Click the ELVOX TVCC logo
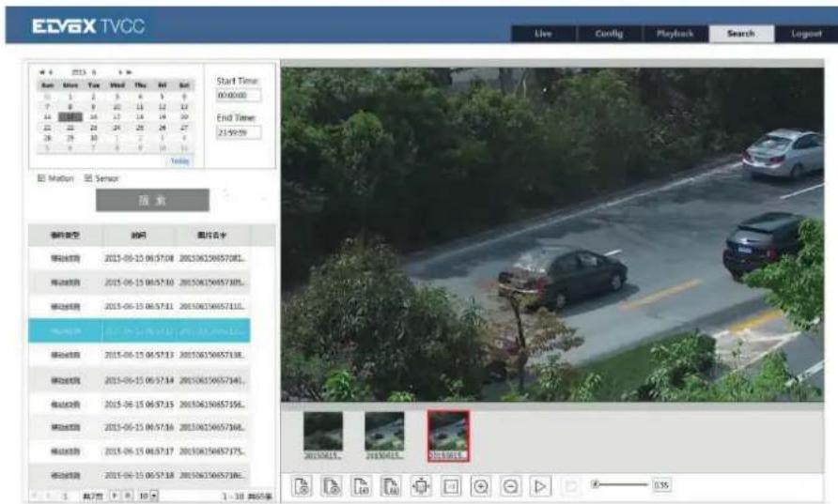 pyautogui.click(x=88, y=26)
